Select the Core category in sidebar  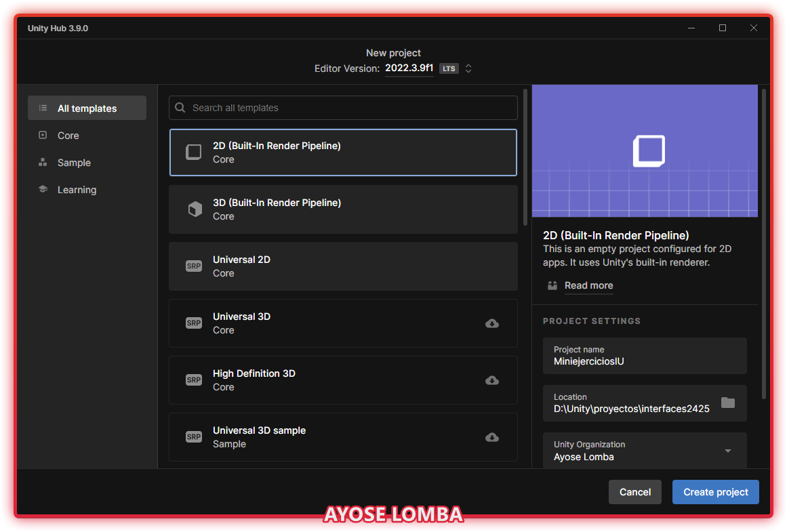(68, 136)
